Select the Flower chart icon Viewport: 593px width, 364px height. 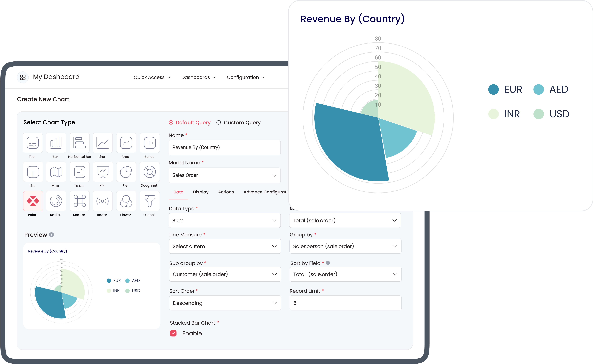126,201
